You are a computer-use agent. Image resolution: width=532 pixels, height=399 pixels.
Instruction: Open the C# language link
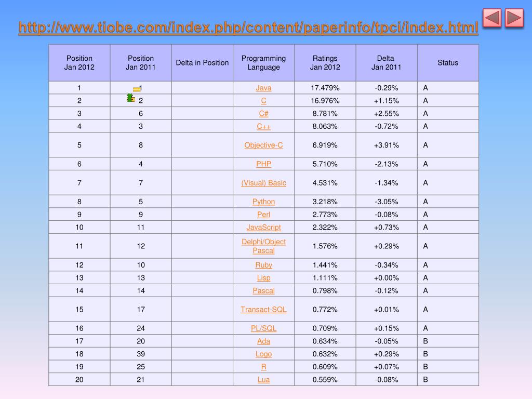click(x=263, y=114)
